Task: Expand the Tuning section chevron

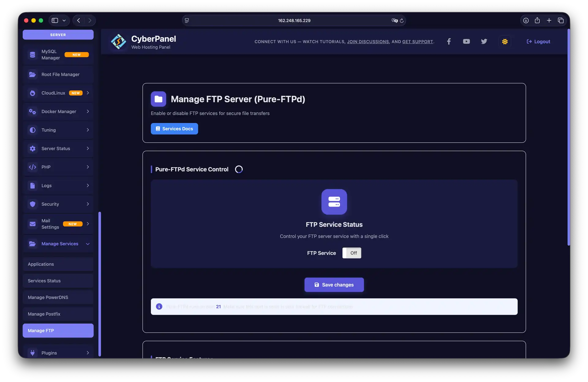Action: pyautogui.click(x=88, y=130)
